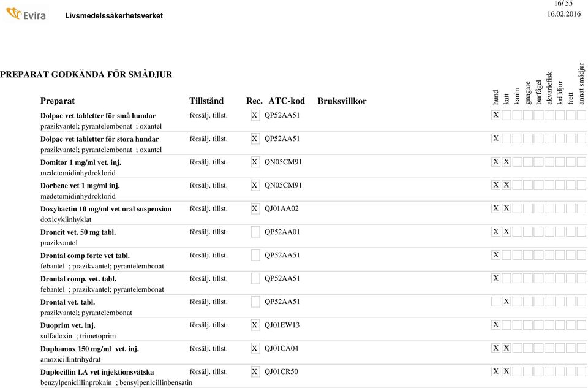Toggle Rec. checkbox for Duphamox 150 mg/ml
This screenshot has width=588, height=388.
coord(255,348)
